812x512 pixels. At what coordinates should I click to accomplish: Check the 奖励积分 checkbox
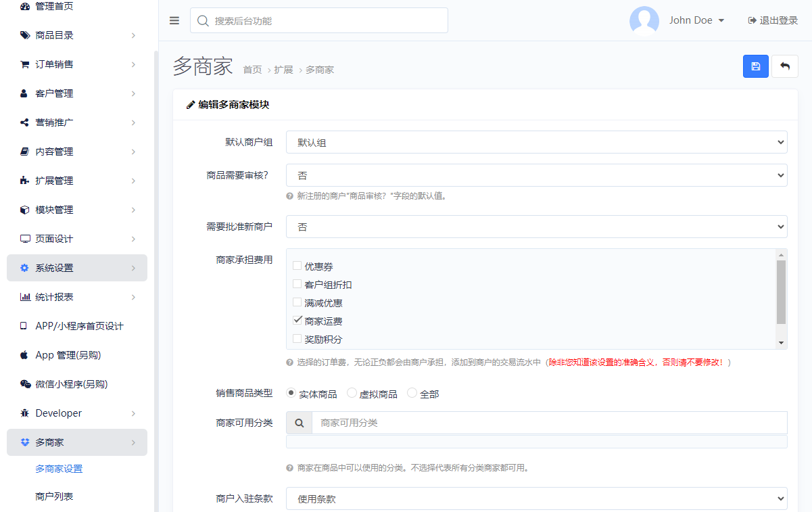[x=297, y=339]
